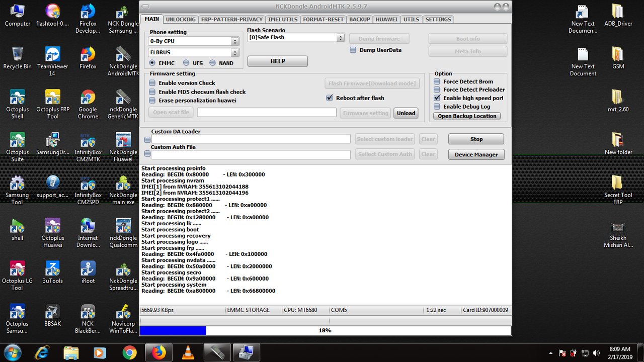Screen dimensions: 644x362
Task: Switch to the IMEI UTILS tab
Action: [x=283, y=20]
